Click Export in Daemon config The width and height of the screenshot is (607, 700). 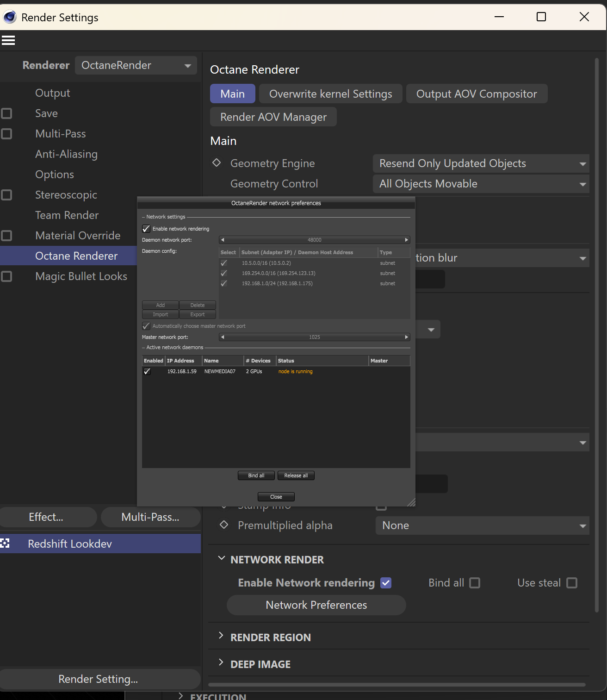point(198,314)
